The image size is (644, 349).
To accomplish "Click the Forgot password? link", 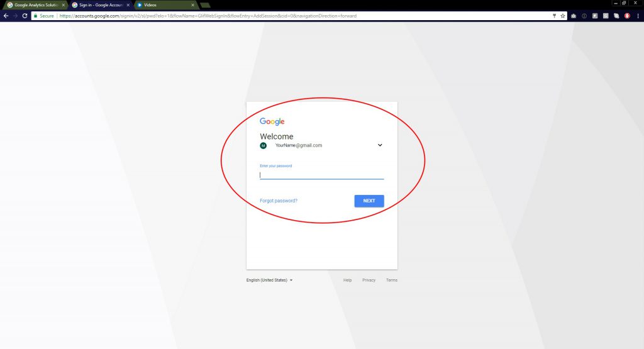I will 279,201.
